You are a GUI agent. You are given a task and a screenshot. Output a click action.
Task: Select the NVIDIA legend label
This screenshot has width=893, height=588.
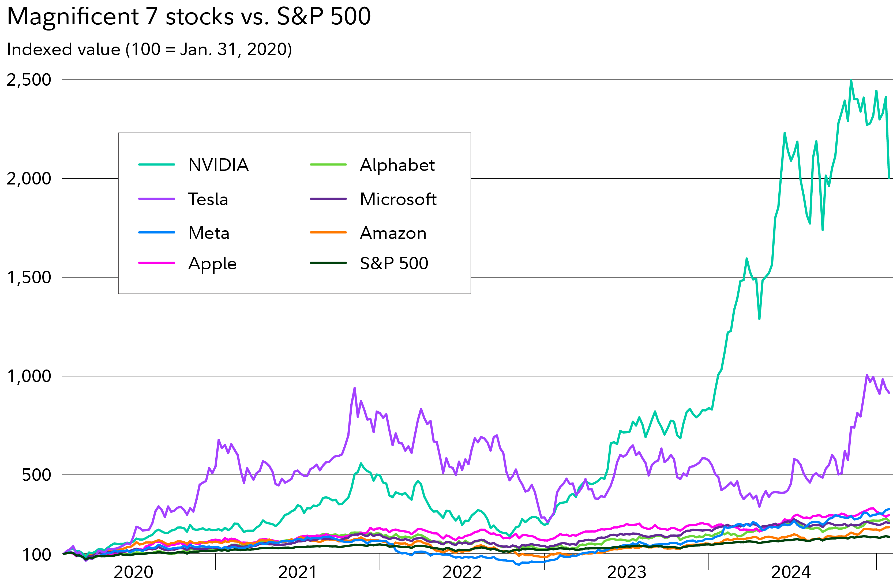pyautogui.click(x=218, y=165)
